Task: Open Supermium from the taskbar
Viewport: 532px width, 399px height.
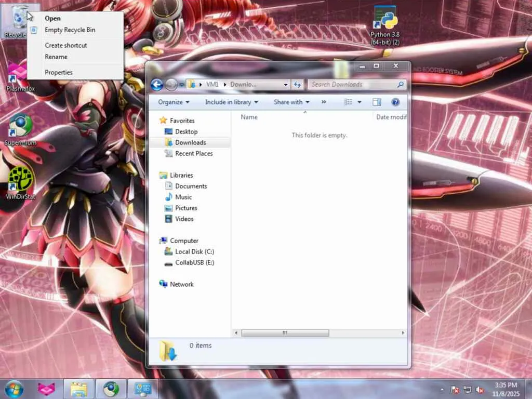Action: click(x=111, y=389)
